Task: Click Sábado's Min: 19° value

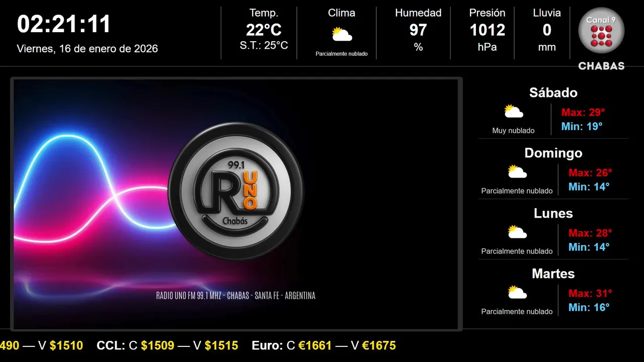Action: (582, 126)
